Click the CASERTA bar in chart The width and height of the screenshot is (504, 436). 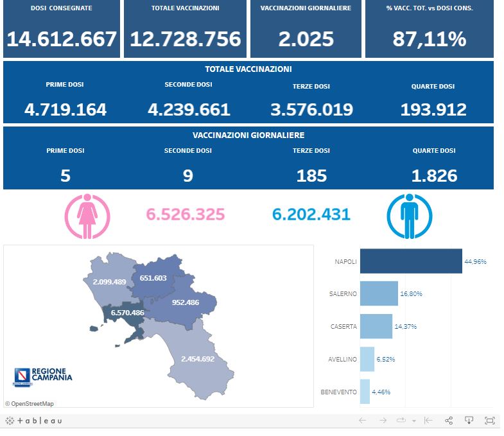[x=376, y=326]
